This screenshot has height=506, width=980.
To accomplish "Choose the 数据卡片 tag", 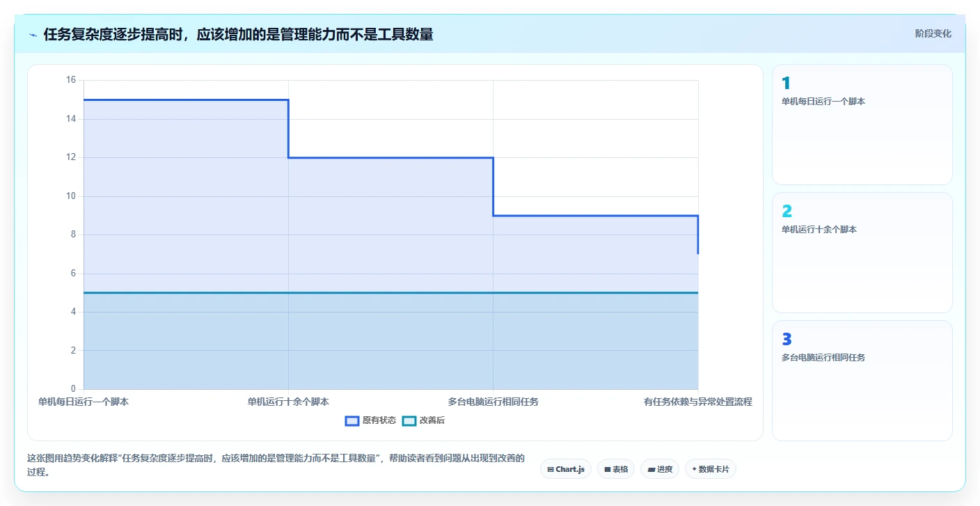I will [x=711, y=469].
